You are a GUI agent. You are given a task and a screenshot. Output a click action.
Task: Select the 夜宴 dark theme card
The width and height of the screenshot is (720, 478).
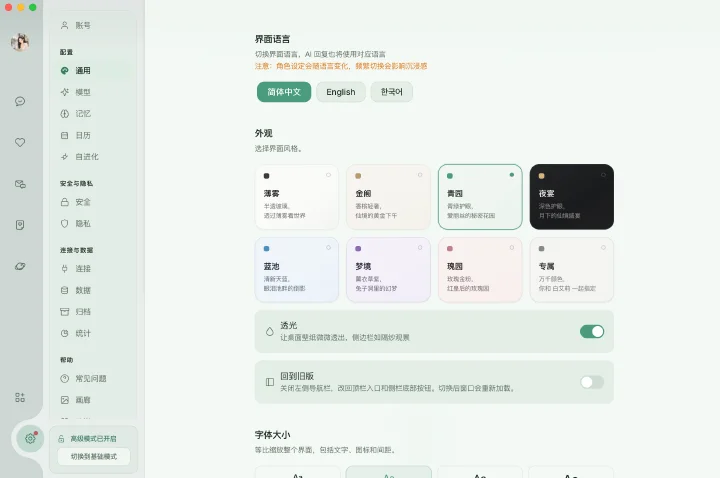[572, 197]
